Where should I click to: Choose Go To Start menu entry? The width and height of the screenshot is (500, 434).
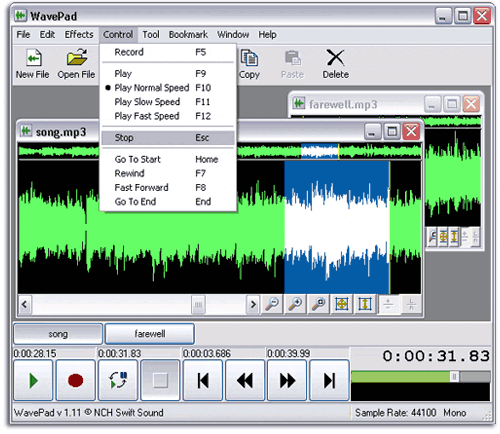tap(168, 159)
